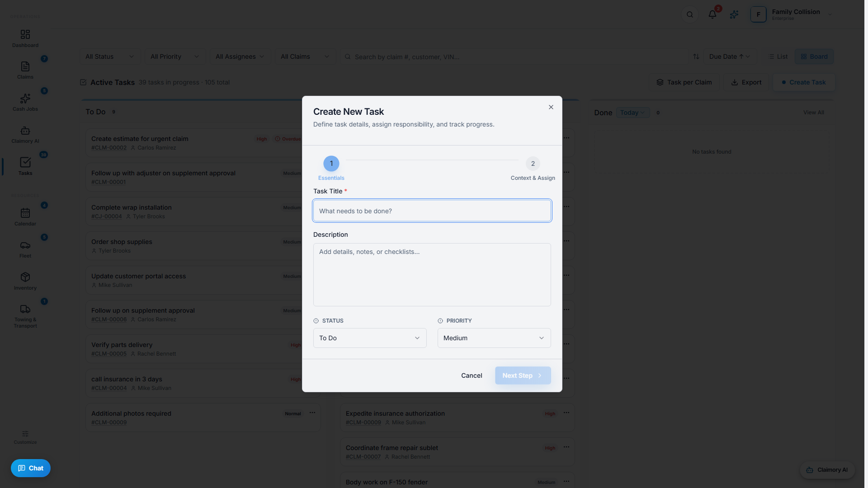Open the Status To Do dropdown
The image size is (868, 488).
370,338
